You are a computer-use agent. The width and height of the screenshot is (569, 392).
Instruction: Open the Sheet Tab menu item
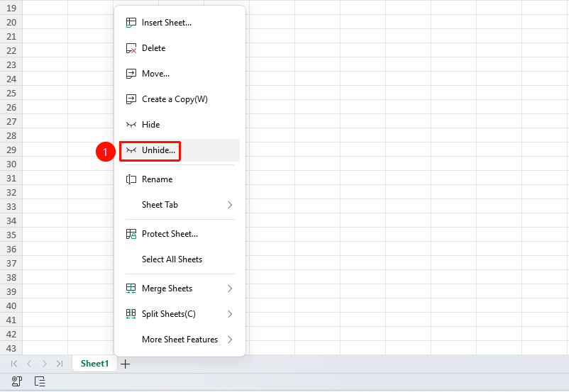click(x=179, y=205)
